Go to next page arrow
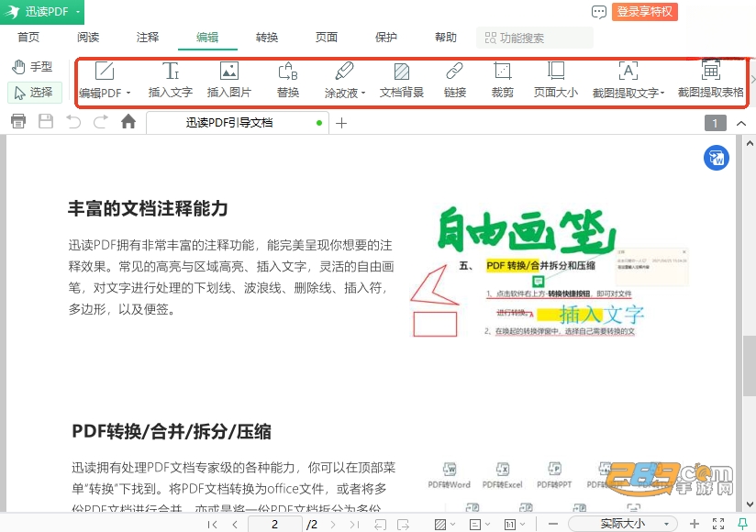Viewport: 756px width, 532px height. click(333, 525)
